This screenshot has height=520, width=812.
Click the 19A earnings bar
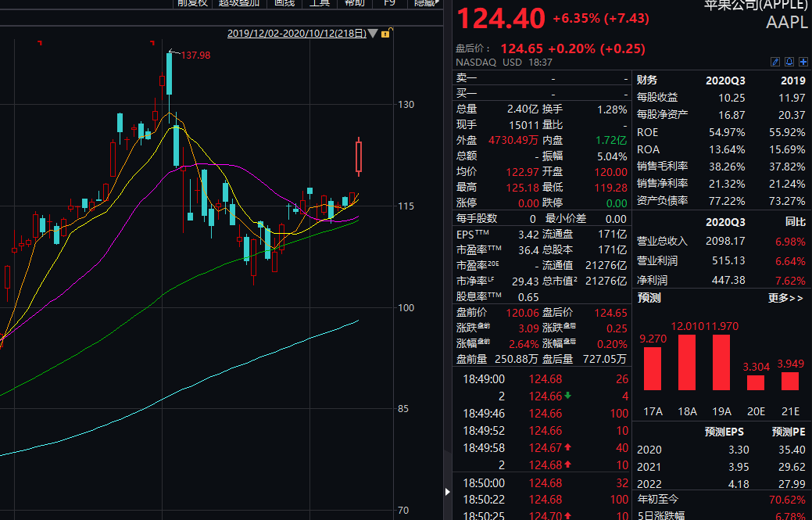tap(721, 362)
